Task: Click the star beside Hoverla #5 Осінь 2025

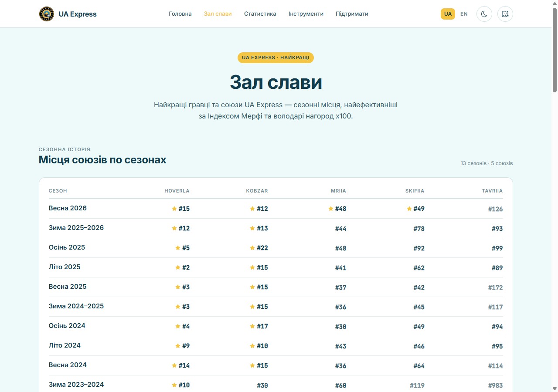Action: [x=178, y=248]
